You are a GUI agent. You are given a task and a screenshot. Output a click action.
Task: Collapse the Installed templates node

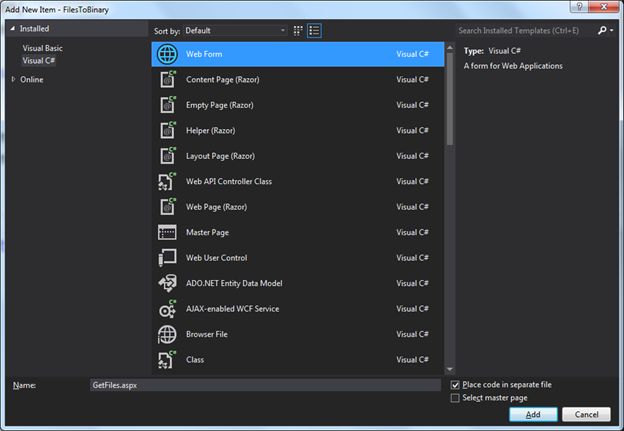(13, 29)
